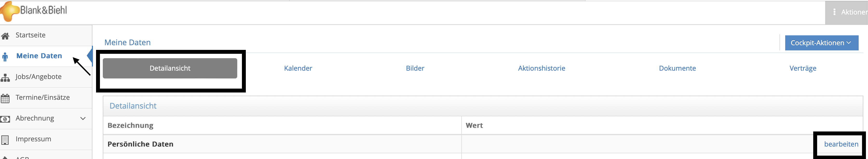Open the Aktionen menu in header

(x=846, y=12)
